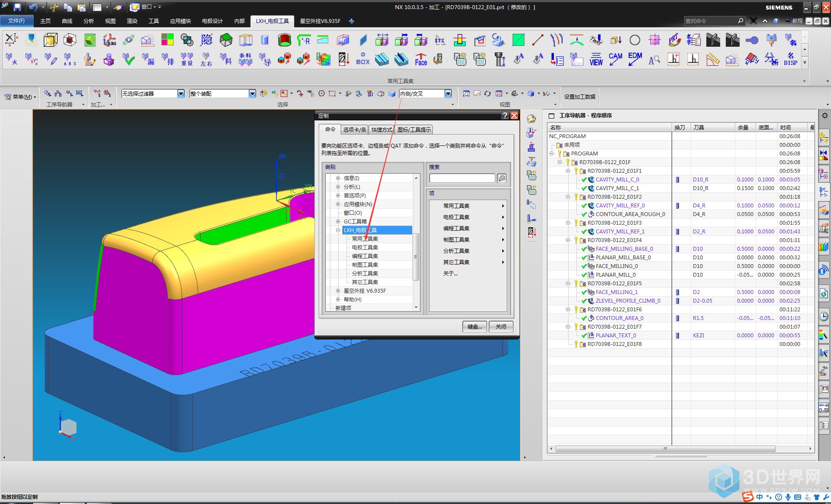Click the red cylinder body icon
This screenshot has width=831, height=504.
point(284,40)
